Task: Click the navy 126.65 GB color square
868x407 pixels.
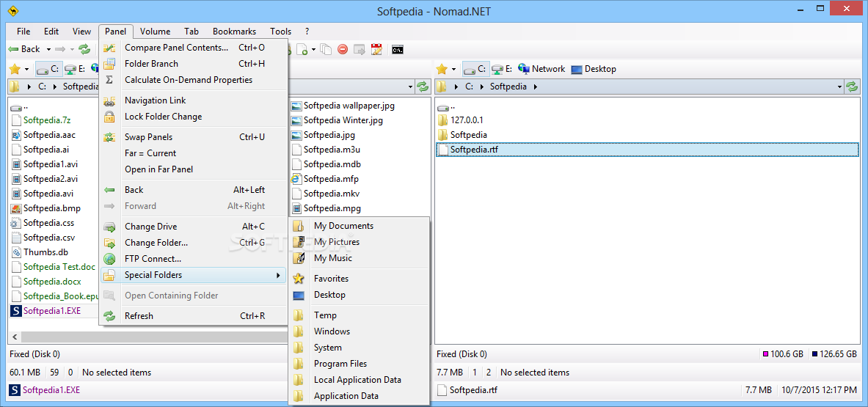Action: (x=815, y=354)
